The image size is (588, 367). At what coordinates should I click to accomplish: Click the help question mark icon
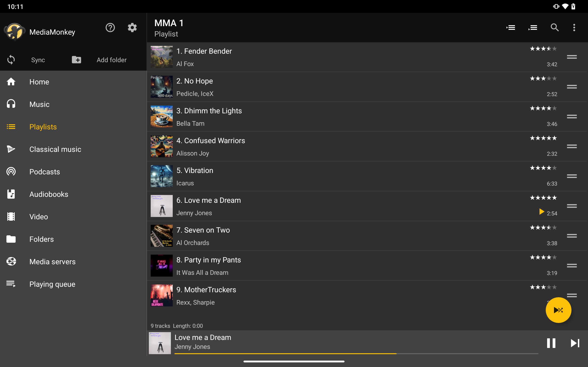tap(110, 28)
